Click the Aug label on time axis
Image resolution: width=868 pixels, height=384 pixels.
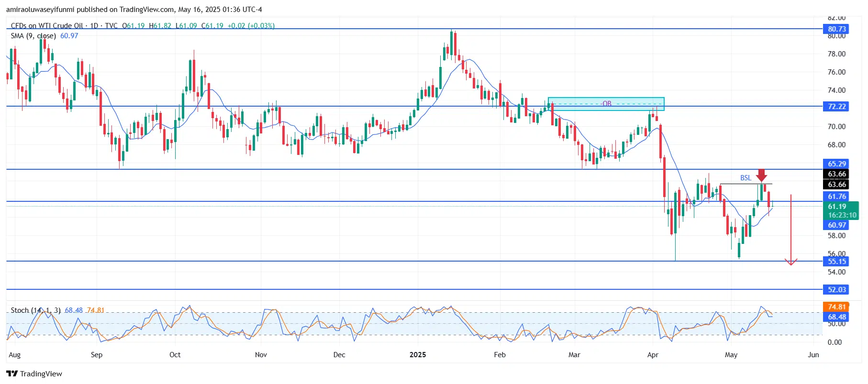tap(15, 355)
